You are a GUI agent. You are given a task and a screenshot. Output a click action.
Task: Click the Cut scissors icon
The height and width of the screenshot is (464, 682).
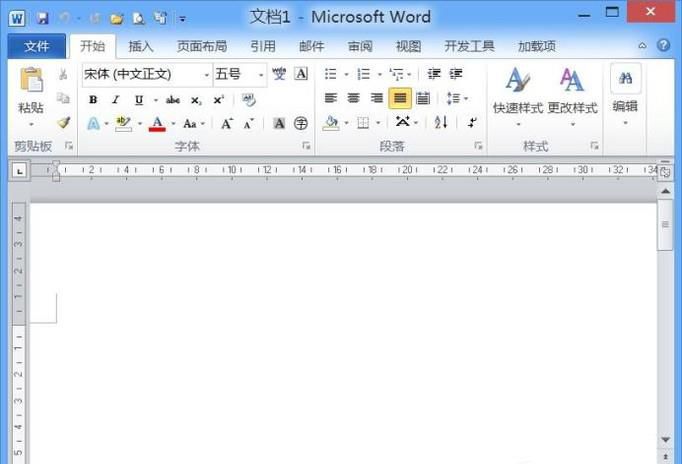click(63, 75)
